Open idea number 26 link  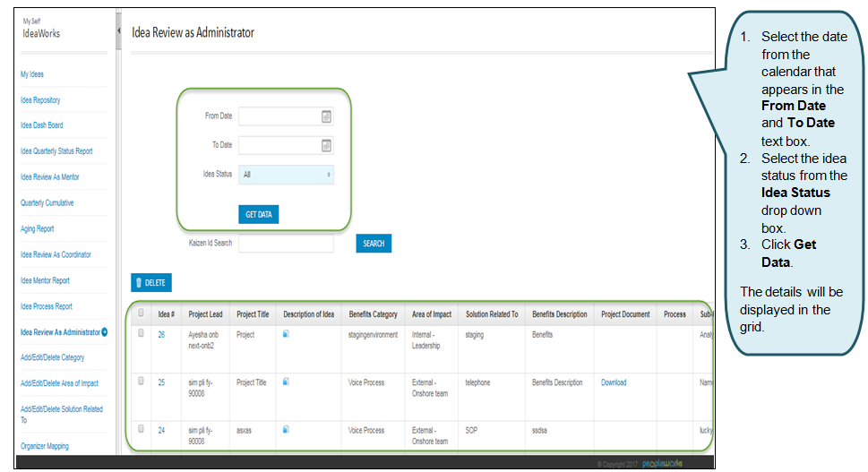[161, 335]
